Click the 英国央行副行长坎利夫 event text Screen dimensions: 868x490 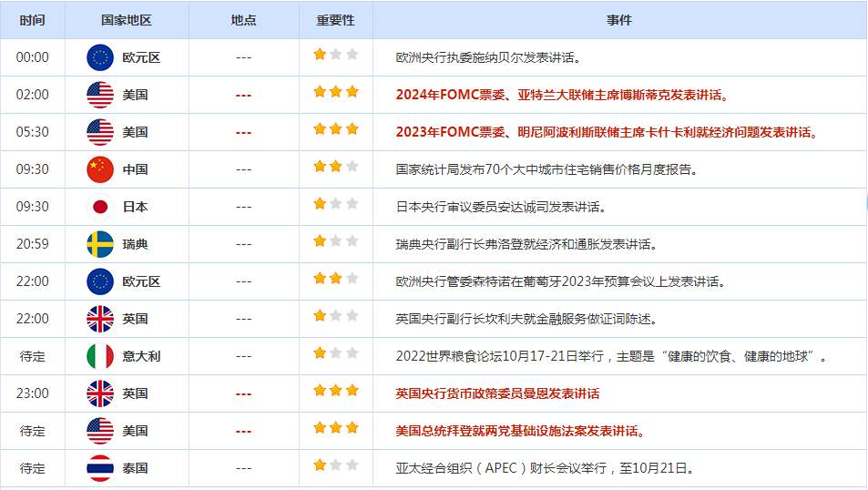point(526,319)
